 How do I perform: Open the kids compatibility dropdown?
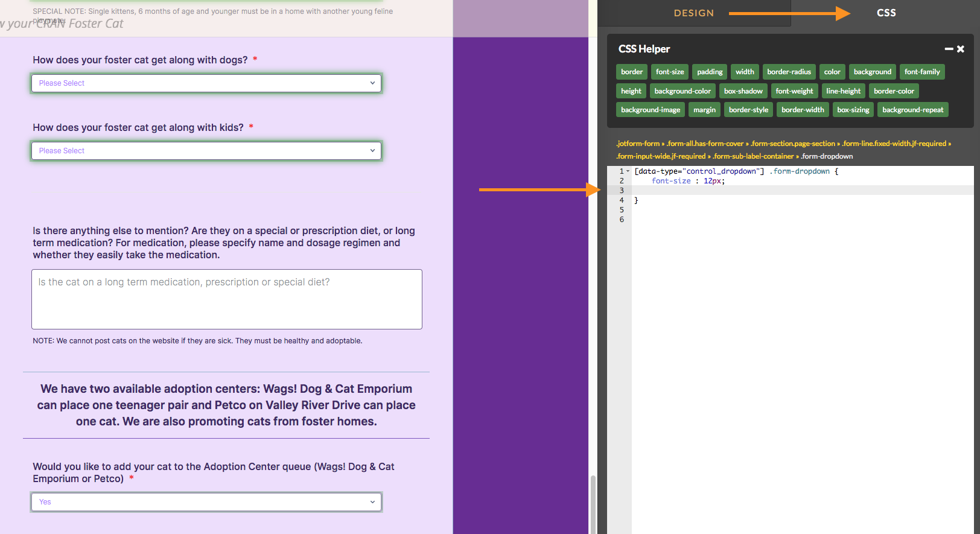206,151
